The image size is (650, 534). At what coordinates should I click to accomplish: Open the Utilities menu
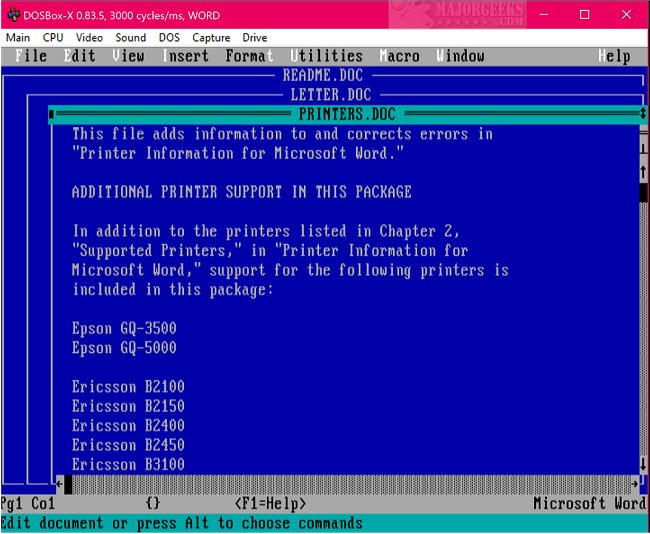327,56
